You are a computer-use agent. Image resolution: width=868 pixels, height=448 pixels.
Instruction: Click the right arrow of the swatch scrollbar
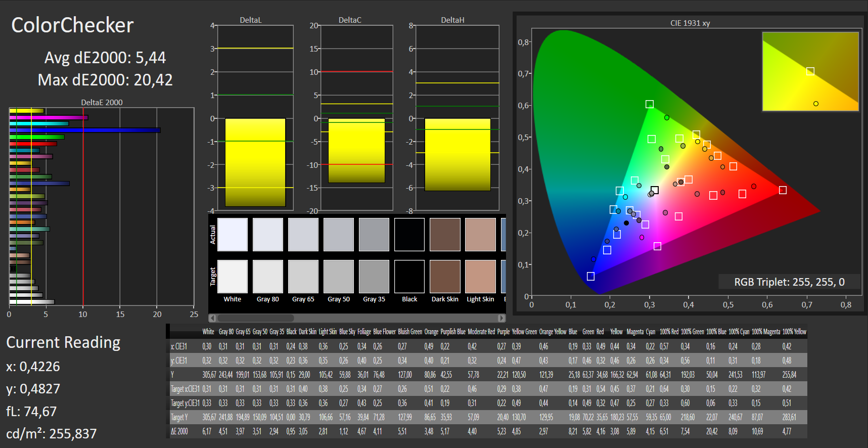point(501,318)
